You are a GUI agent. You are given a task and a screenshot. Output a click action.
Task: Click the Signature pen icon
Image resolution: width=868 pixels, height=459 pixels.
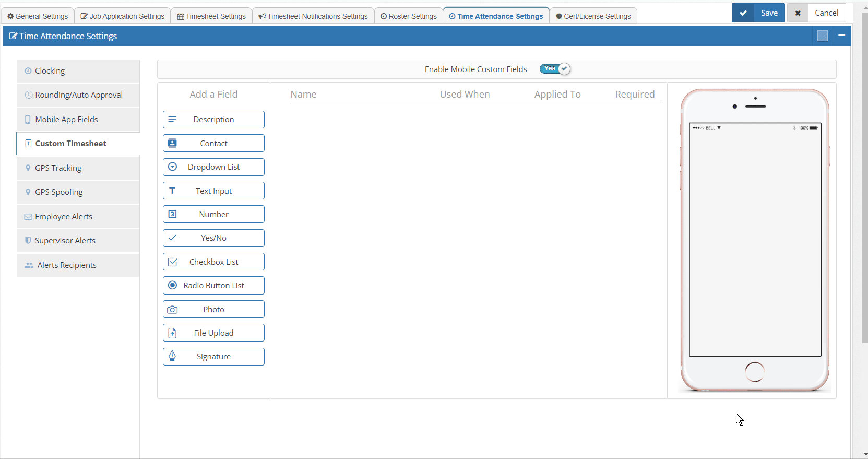tap(172, 356)
